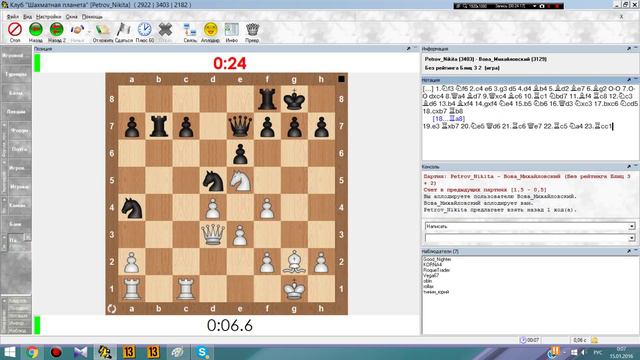
Task: Click the status bar folder icon
Action: (x=595, y=340)
